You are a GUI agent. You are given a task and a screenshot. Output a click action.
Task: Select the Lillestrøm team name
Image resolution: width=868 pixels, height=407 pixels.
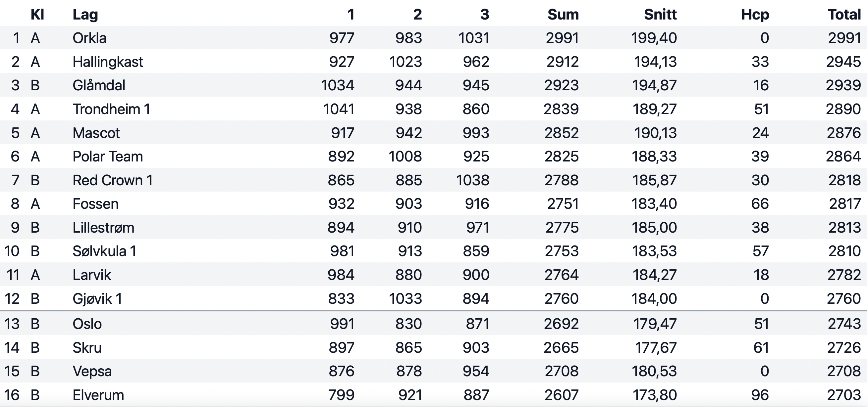click(103, 228)
